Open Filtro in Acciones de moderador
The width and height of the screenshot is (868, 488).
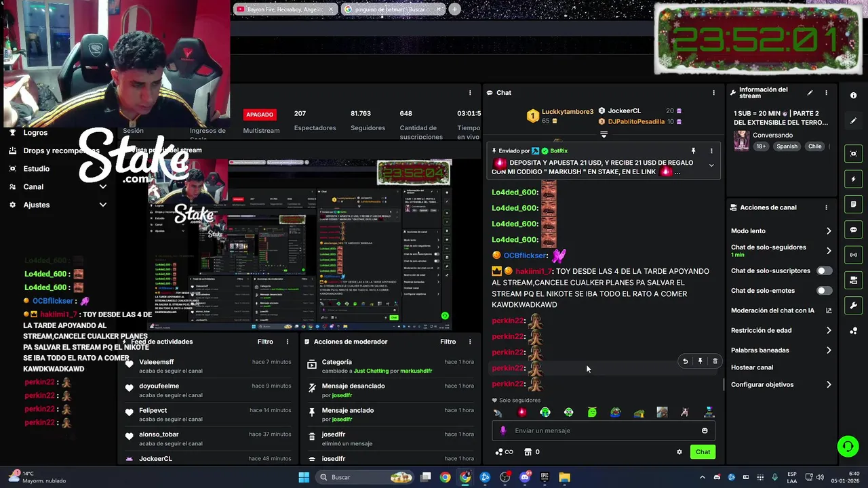[x=448, y=342]
